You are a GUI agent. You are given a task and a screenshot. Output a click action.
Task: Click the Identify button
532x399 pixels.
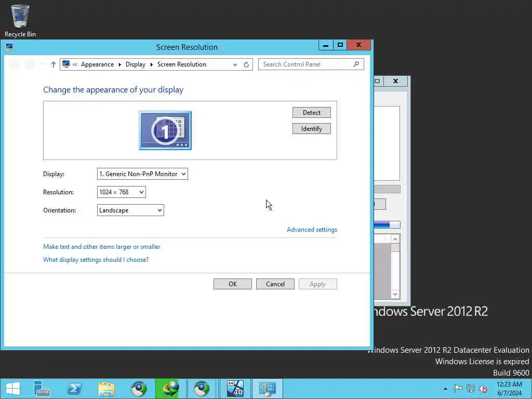(x=312, y=129)
